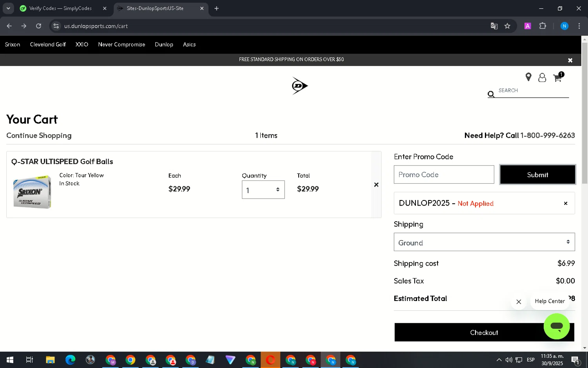588x368 pixels.
Task: Bookmark this page with the star
Action: pyautogui.click(x=507, y=26)
